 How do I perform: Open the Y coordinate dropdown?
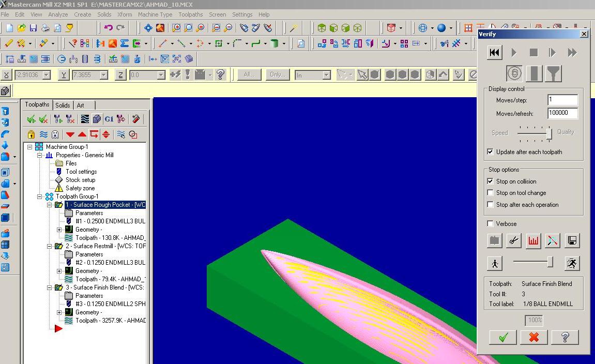pyautogui.click(x=104, y=75)
